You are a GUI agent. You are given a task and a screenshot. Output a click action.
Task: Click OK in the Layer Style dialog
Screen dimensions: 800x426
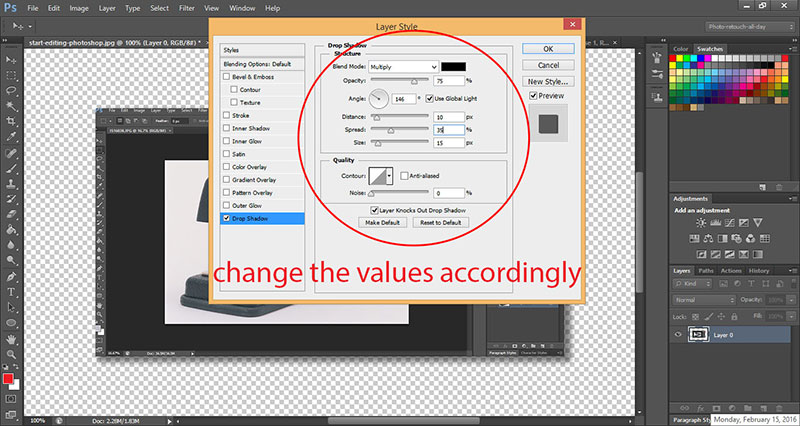[x=549, y=48]
